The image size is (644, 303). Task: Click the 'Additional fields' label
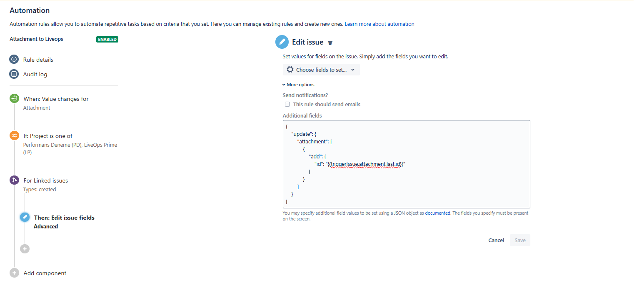click(302, 115)
